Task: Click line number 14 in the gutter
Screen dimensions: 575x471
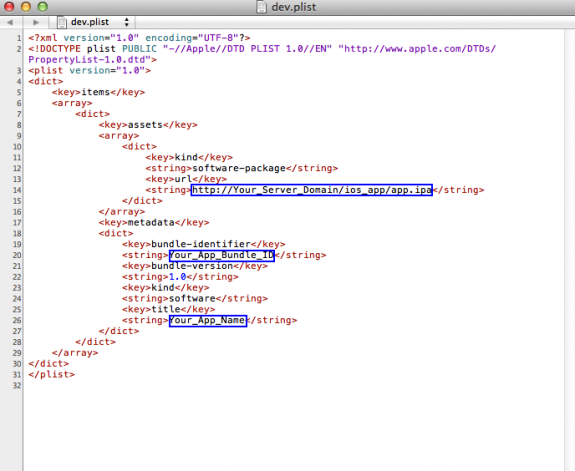Action: [17, 190]
